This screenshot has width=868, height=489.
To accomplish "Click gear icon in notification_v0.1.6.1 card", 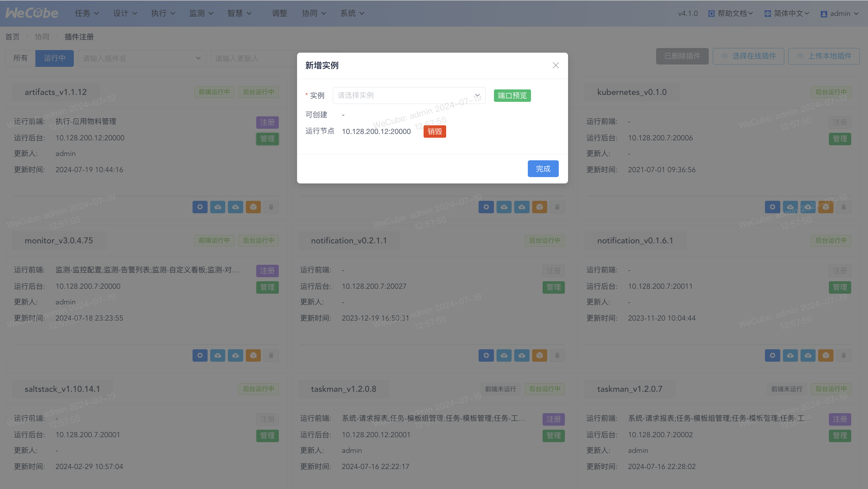I will [773, 355].
